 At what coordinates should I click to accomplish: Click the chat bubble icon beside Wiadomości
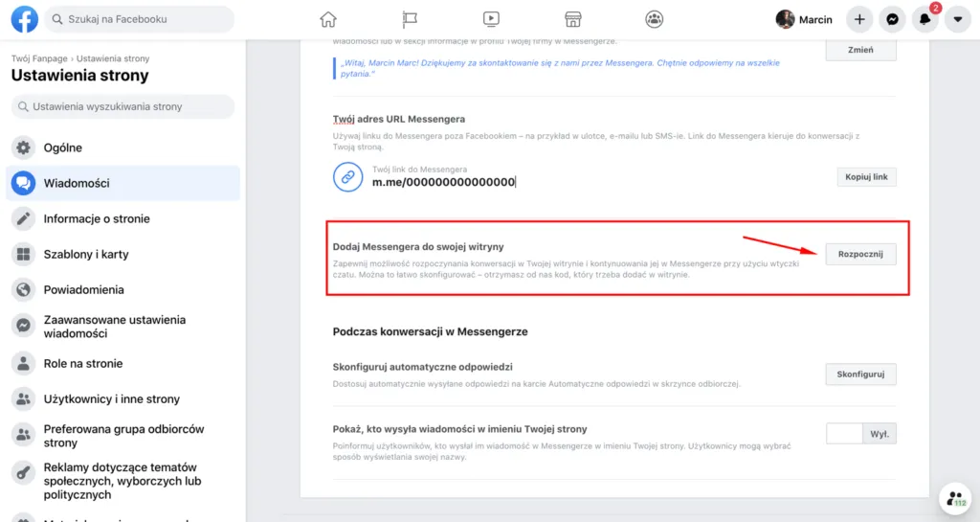(x=23, y=183)
